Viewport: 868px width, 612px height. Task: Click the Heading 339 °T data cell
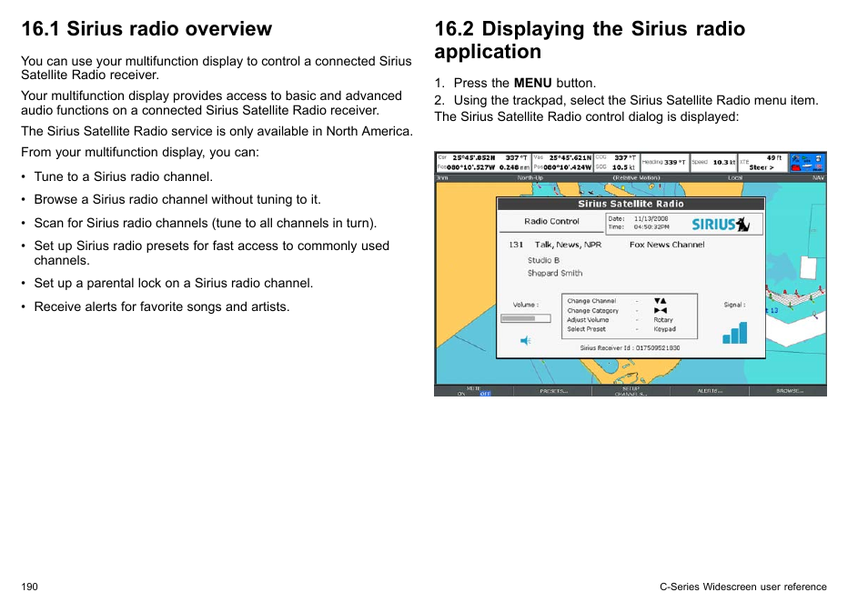click(x=664, y=163)
